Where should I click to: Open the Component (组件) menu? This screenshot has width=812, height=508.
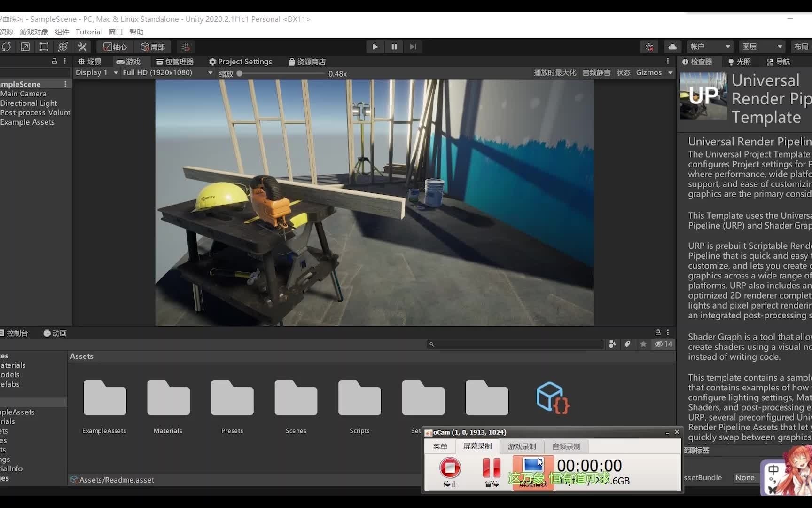(x=62, y=32)
